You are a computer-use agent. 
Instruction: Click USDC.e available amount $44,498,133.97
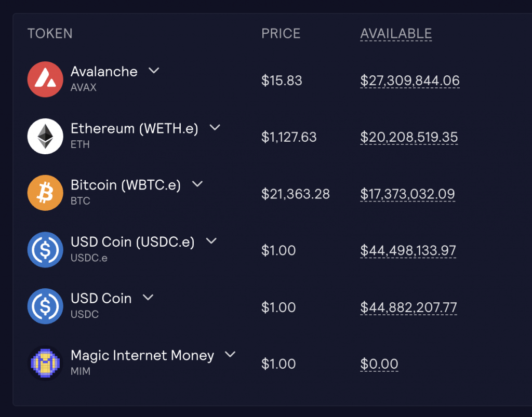[408, 251]
